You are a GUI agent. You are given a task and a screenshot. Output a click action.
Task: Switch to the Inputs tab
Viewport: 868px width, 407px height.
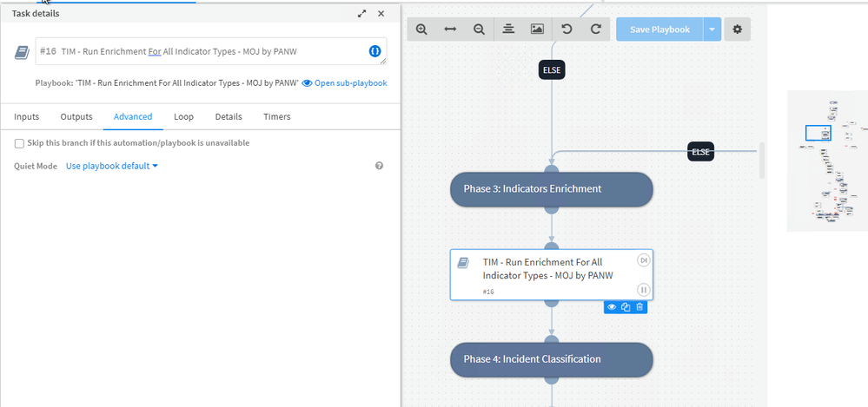(27, 116)
